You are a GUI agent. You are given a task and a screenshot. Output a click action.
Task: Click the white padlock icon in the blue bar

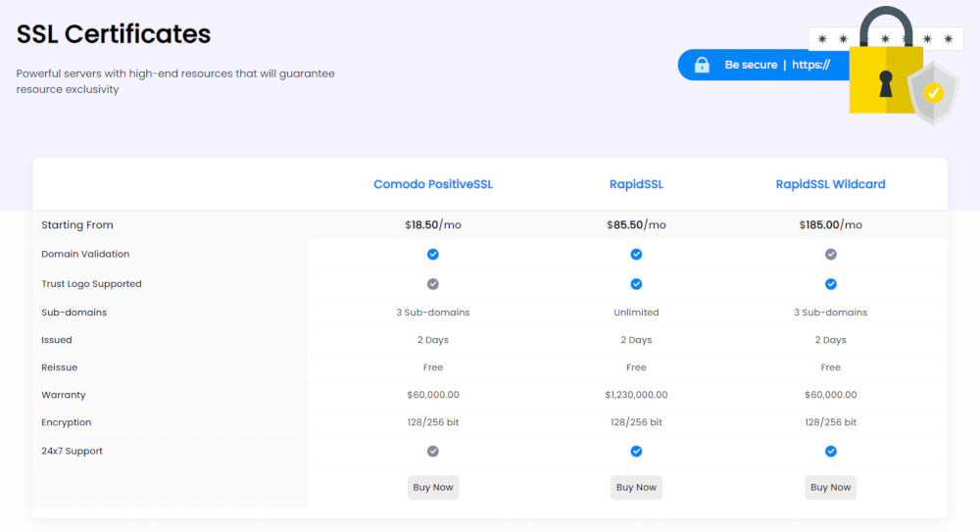tap(702, 66)
